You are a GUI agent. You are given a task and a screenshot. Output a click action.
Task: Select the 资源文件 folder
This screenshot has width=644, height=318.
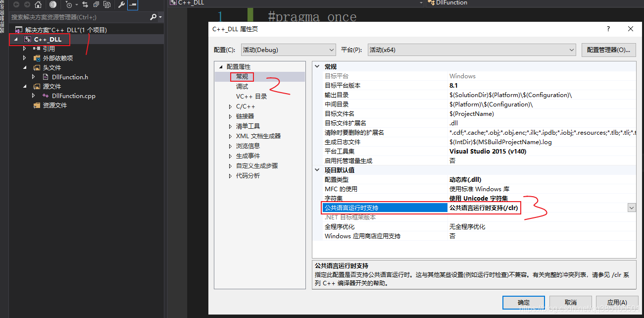tap(54, 105)
